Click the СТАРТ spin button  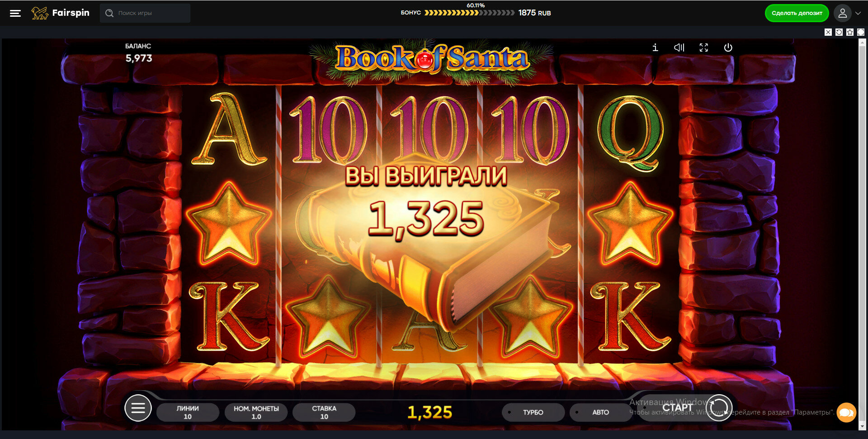(x=685, y=408)
